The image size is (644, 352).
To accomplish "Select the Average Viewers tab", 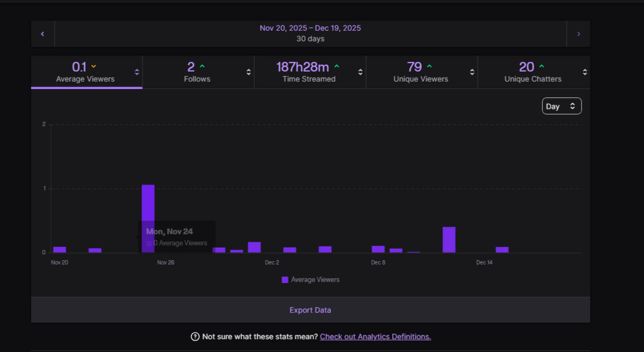I will click(x=85, y=72).
